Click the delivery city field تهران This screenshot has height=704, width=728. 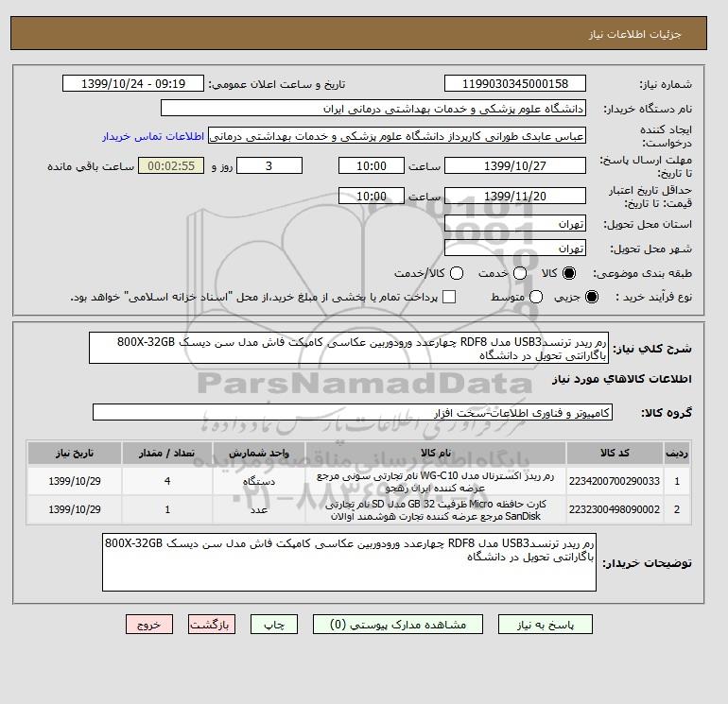click(x=515, y=248)
